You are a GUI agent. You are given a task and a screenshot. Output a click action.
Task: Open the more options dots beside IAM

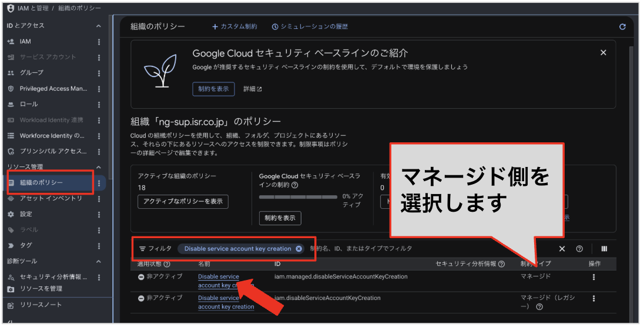tap(99, 42)
